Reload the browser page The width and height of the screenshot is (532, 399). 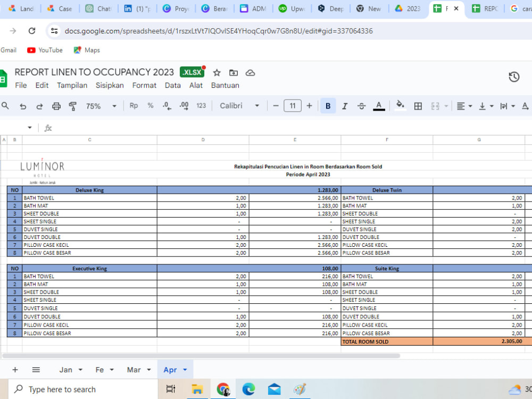tap(32, 31)
